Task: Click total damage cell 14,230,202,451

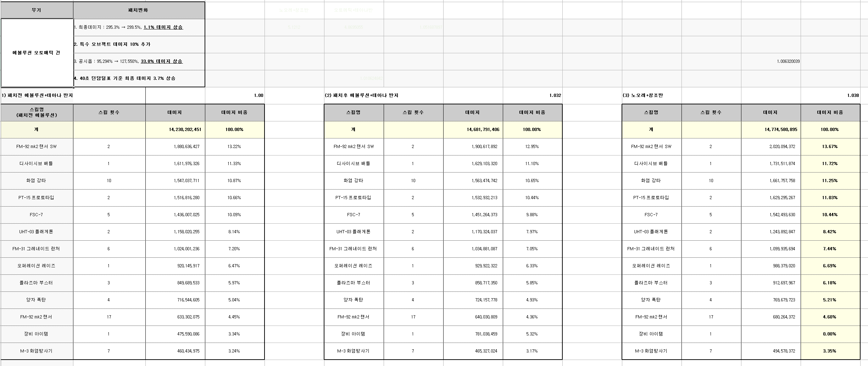Action: coord(175,130)
